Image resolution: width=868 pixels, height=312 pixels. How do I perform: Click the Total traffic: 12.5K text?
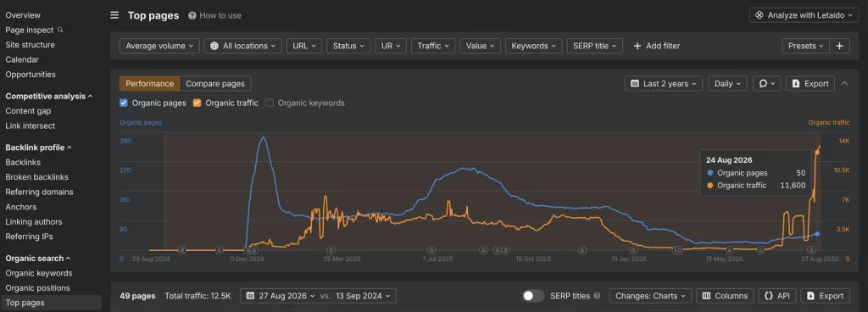click(198, 296)
